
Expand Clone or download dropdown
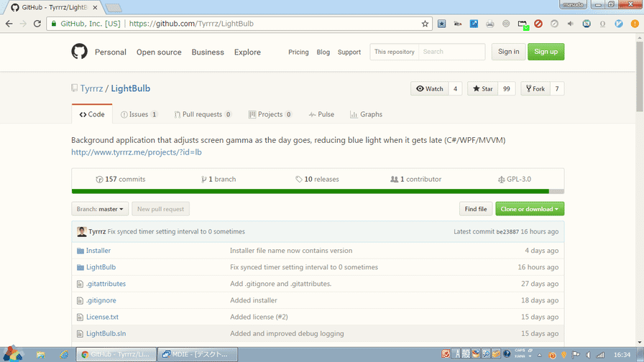coord(530,209)
